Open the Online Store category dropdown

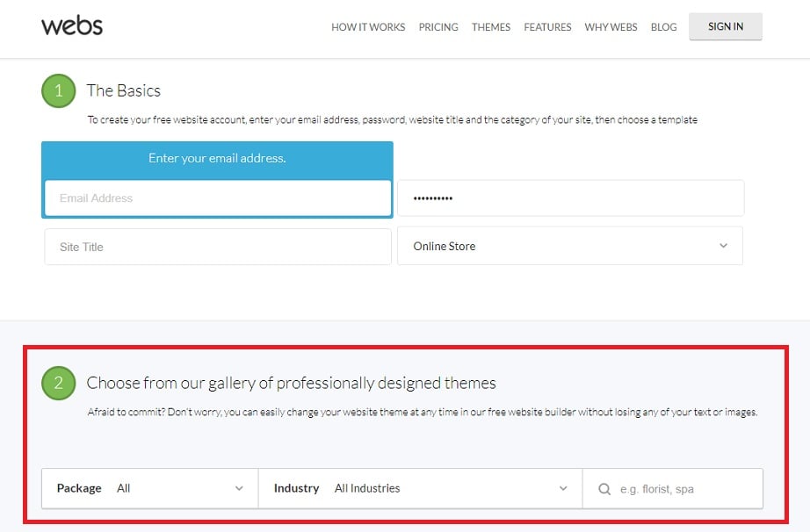[570, 246]
